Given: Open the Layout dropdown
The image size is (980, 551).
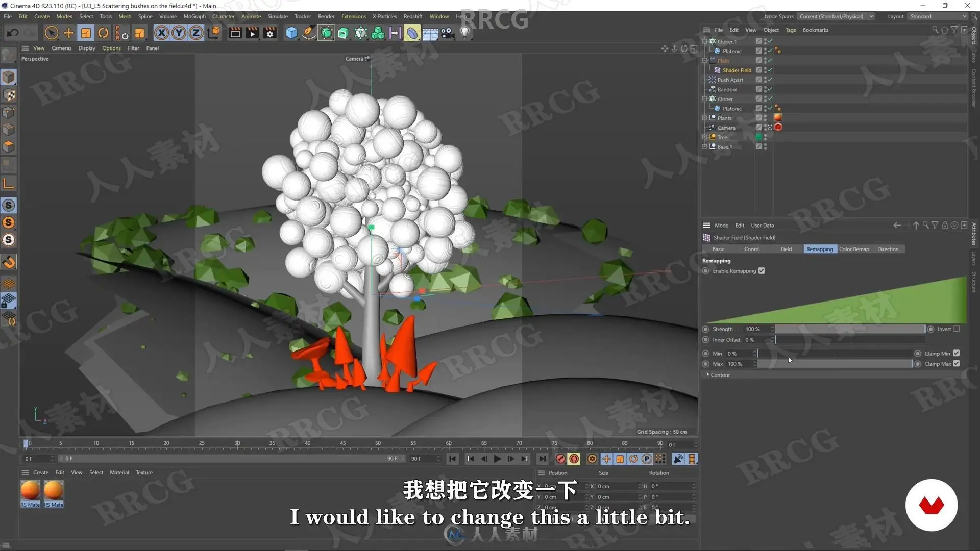Looking at the screenshot, I should 938,16.
